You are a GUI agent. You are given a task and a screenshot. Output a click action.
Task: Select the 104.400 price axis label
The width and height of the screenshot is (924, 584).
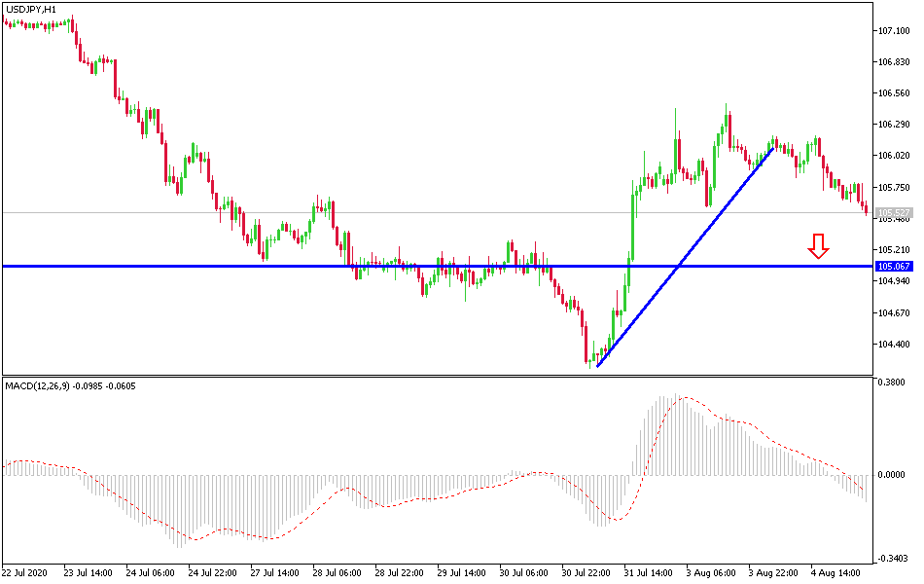[x=894, y=345]
